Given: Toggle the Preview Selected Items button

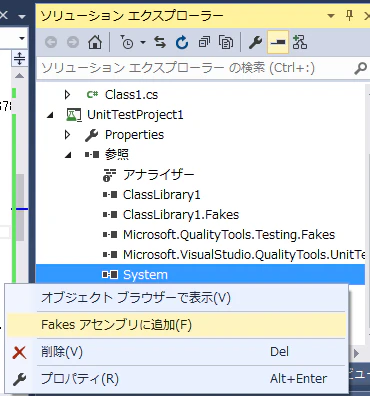Looking at the screenshot, I should click(x=278, y=42).
